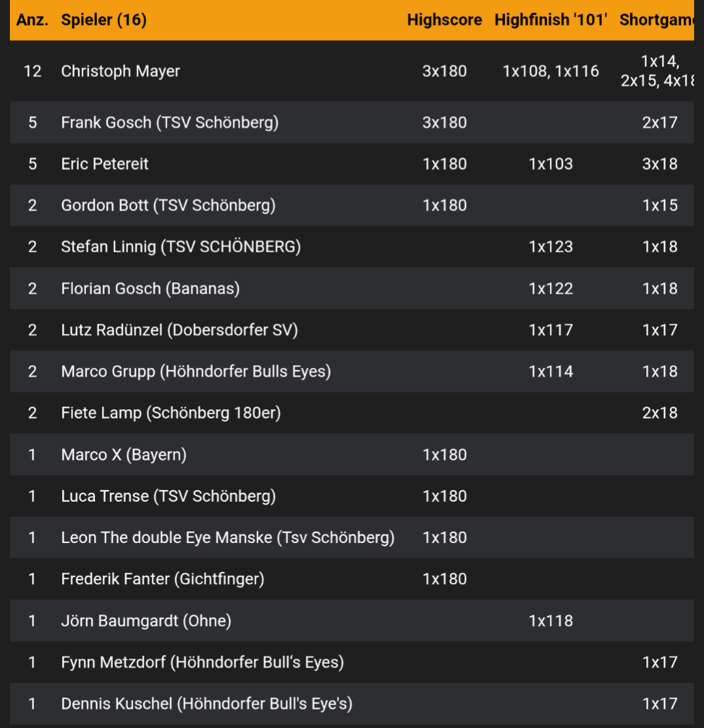Screen dimensions: 704x728
Task: Open Gordon Bott (TSV Schönberg)
Action: [168, 205]
